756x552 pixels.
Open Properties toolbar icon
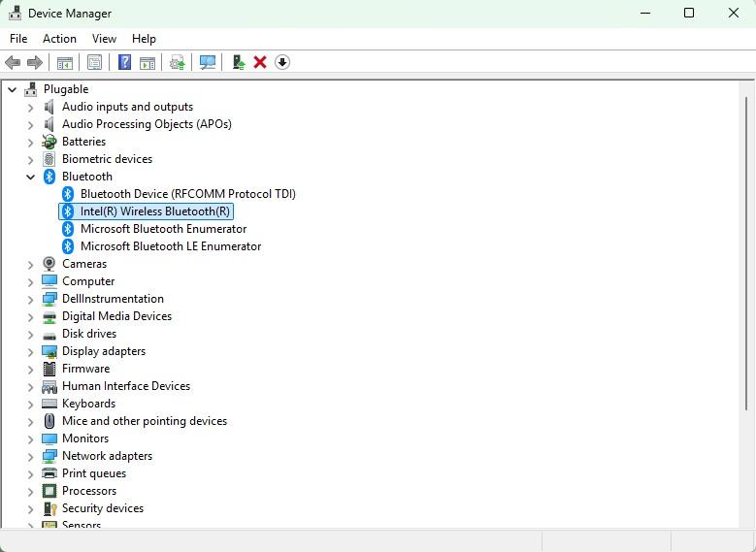pyautogui.click(x=94, y=62)
